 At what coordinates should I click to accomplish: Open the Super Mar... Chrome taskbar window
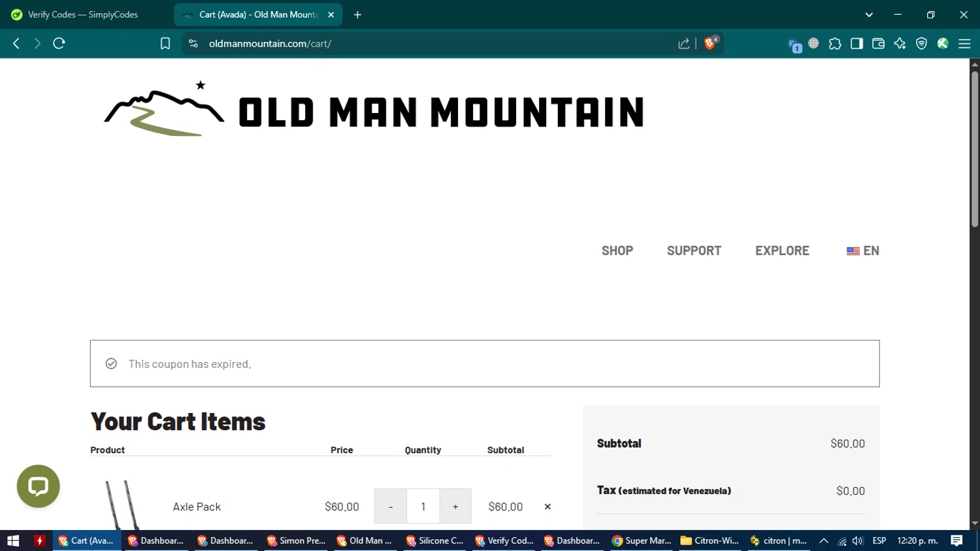pos(642,541)
